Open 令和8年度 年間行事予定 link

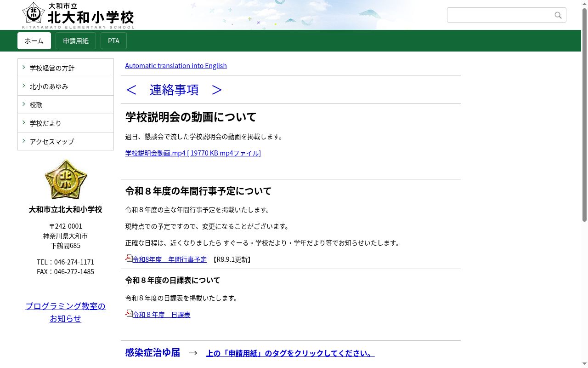(170, 259)
